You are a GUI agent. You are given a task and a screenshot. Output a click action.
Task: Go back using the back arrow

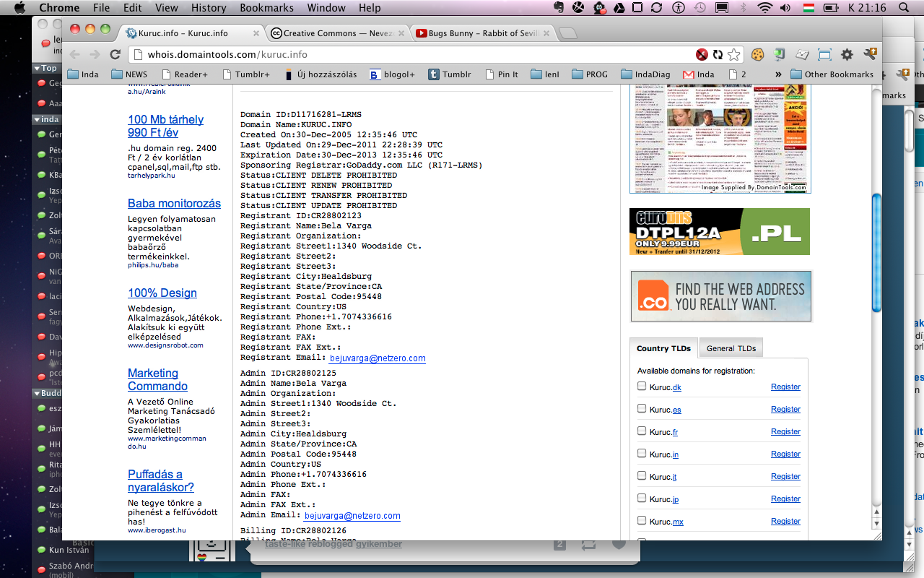[x=75, y=54]
